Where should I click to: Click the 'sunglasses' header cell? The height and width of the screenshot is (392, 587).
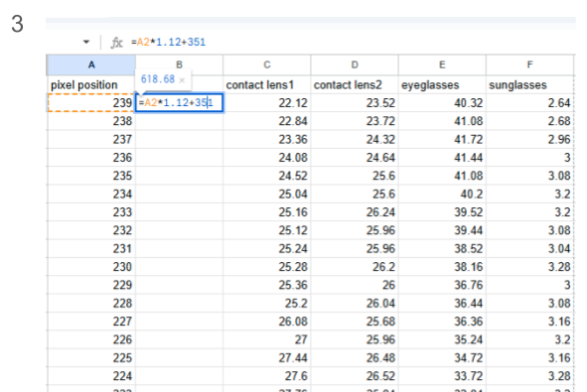click(x=529, y=85)
